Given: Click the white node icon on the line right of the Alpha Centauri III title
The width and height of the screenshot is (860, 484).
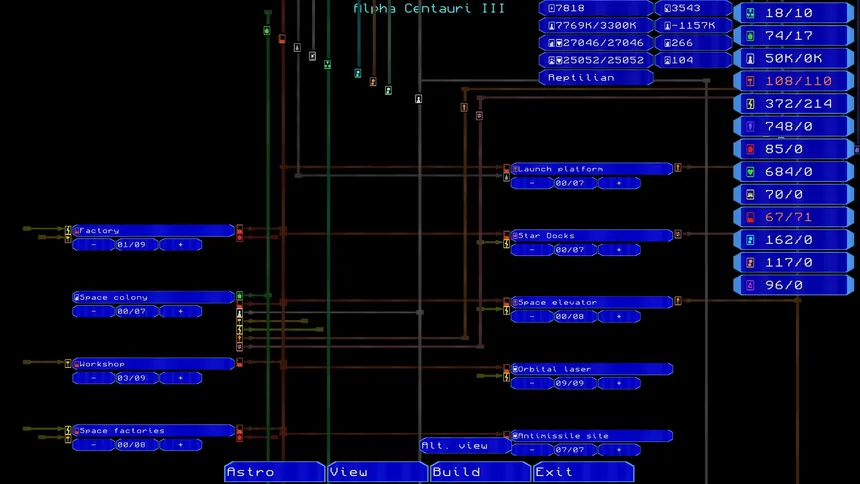Looking at the screenshot, I should tap(418, 99).
